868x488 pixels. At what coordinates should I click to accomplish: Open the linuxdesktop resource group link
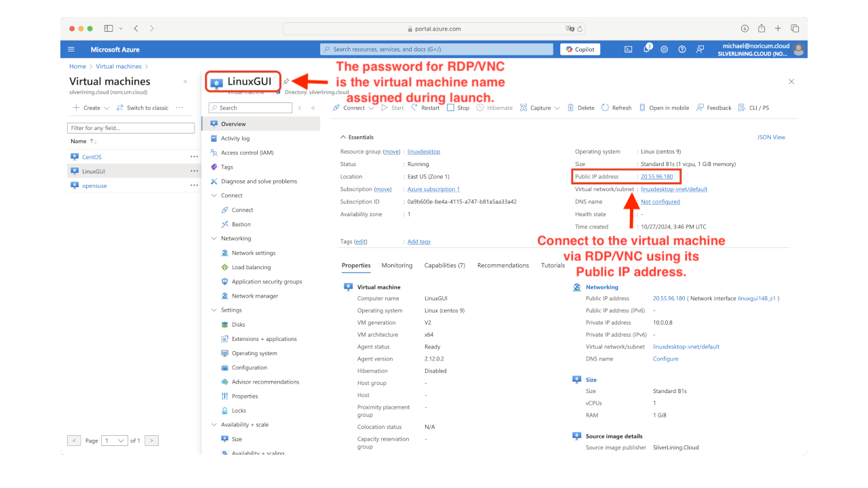[x=424, y=152]
